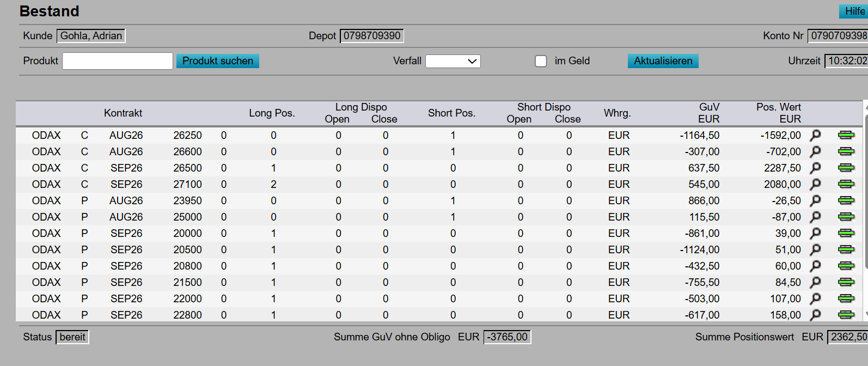Click the Produkt suchen button

coord(218,61)
